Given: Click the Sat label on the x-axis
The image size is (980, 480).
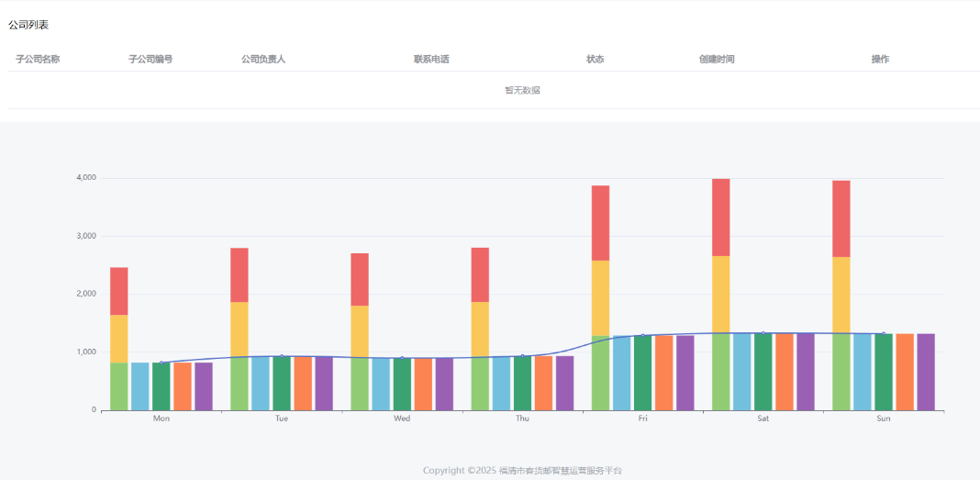Looking at the screenshot, I should (x=763, y=419).
